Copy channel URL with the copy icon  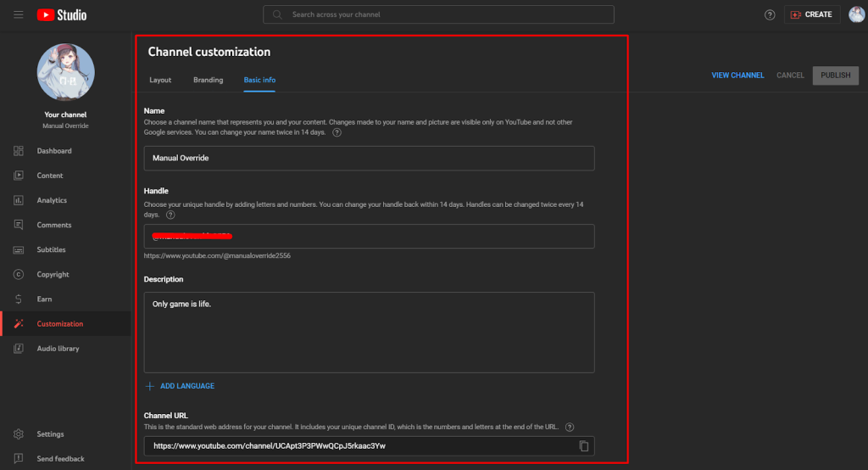[583, 445]
